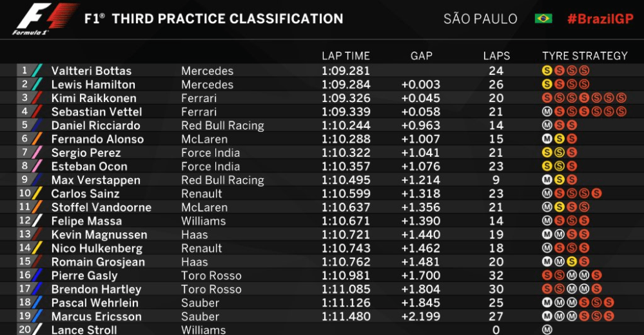Click the first medium tyre icon for Marcus Ericsson
Screen dimensions: 644x335
(547, 316)
